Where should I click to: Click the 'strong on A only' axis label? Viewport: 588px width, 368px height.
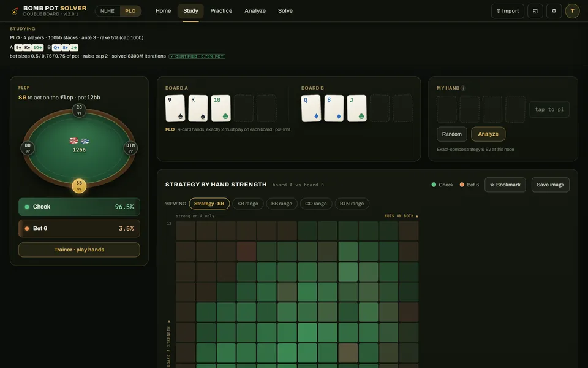click(x=195, y=216)
